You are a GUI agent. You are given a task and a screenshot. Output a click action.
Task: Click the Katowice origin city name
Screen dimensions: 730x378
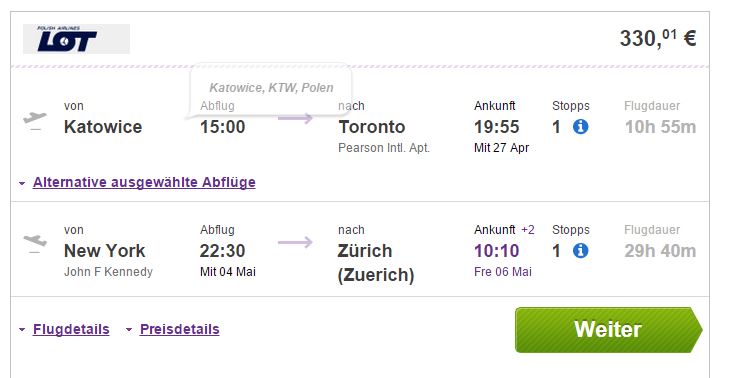[x=103, y=127]
